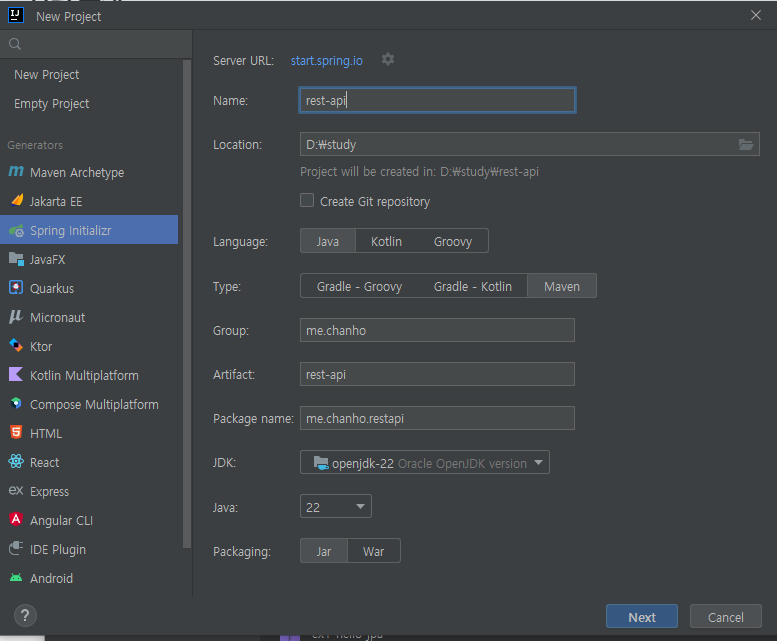The width and height of the screenshot is (777, 641).
Task: Click the HTML5 shield icon
Action: [x=16, y=432]
